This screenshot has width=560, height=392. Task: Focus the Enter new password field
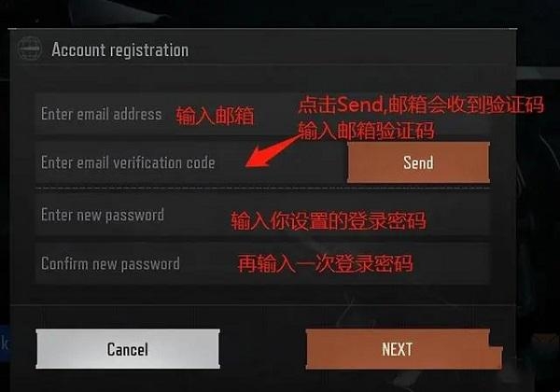click(262, 215)
